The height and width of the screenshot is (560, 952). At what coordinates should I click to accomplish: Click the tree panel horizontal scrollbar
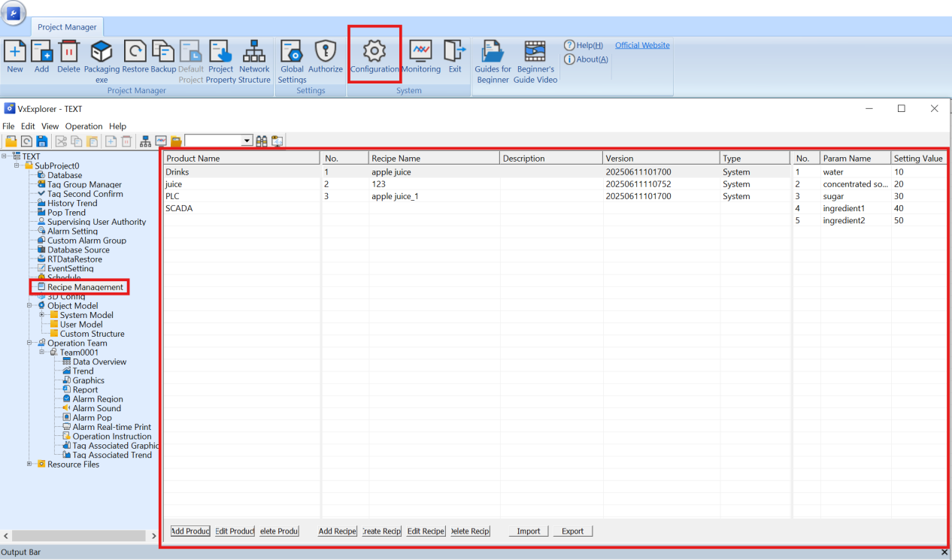[77, 536]
